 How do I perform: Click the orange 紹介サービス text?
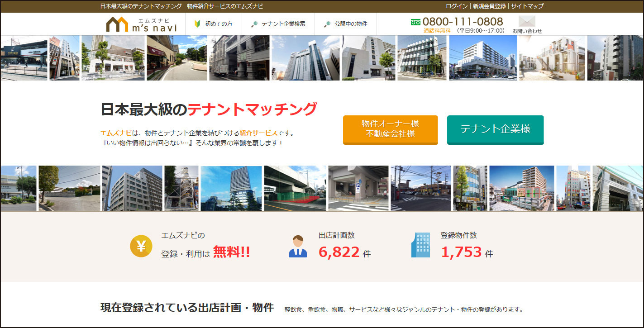(x=258, y=133)
